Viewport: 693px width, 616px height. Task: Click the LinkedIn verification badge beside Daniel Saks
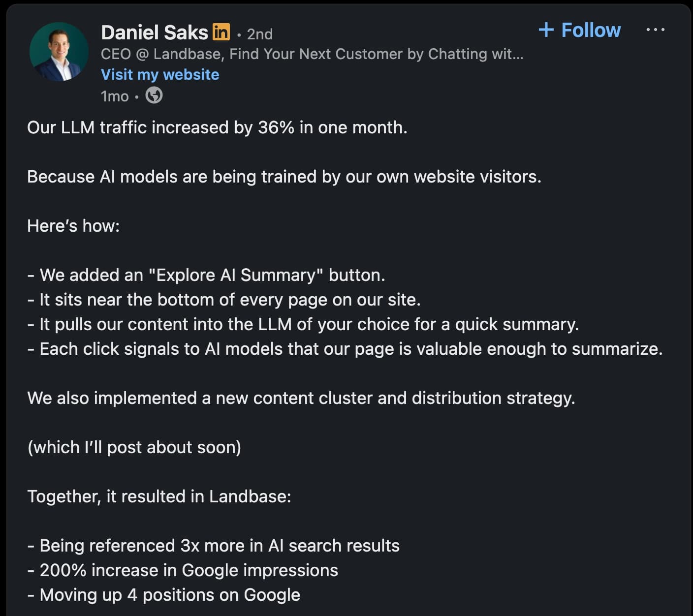point(222,32)
